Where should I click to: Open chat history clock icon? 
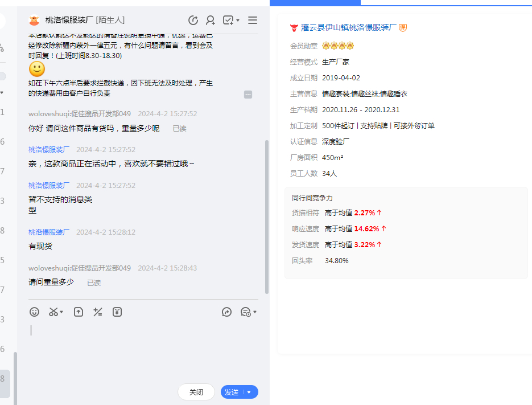pos(193,21)
